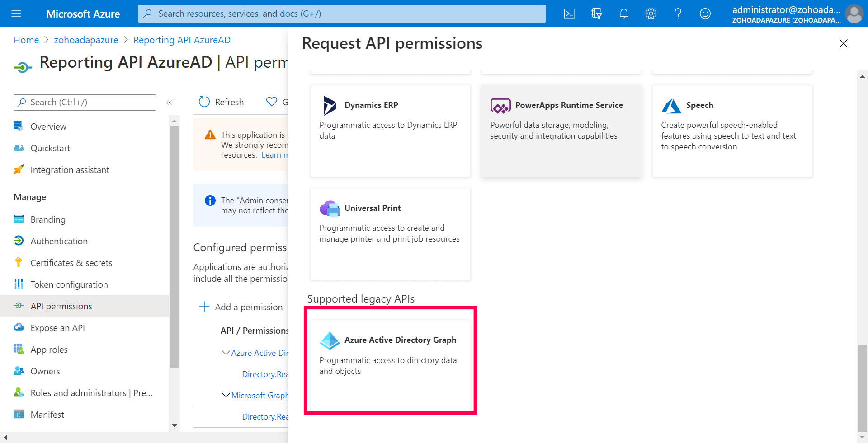Open portal settings gear icon
Image resolution: width=868 pixels, height=443 pixels.
651,14
